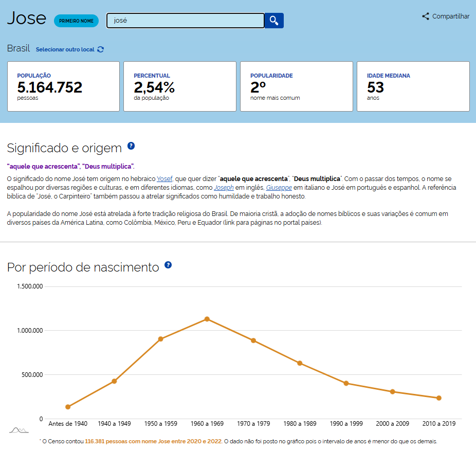Click the 1980 a 1989 data point
476x451 pixels.
[300, 363]
